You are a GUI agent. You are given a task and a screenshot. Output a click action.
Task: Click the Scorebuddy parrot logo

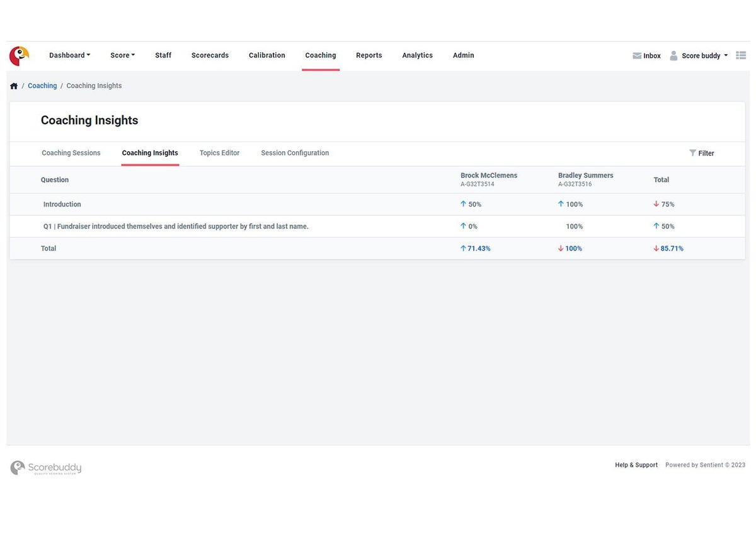[18, 55]
